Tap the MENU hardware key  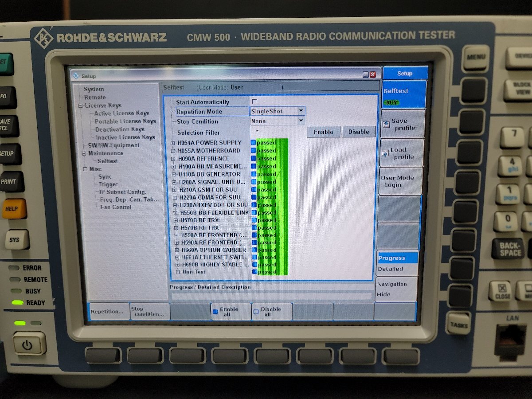(477, 57)
